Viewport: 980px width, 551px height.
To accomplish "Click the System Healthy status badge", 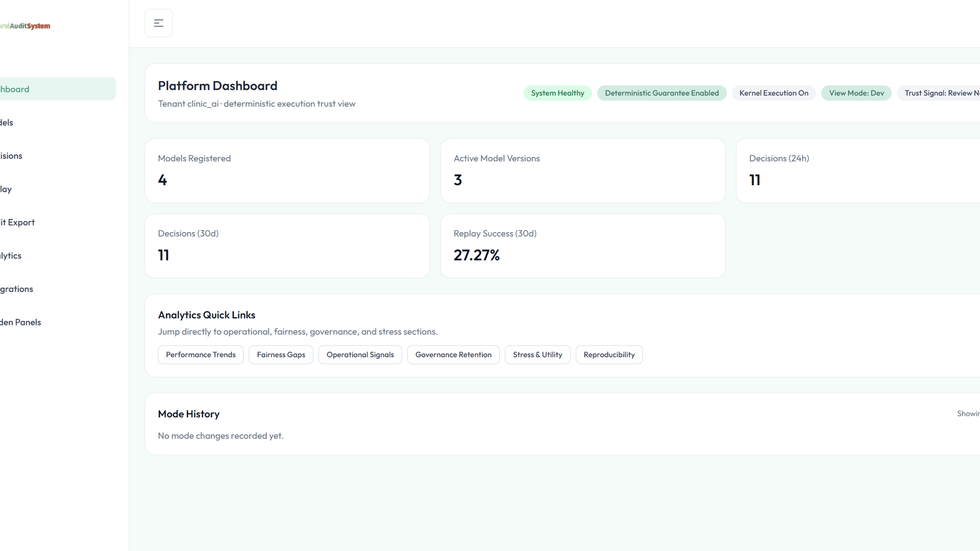I will (557, 93).
